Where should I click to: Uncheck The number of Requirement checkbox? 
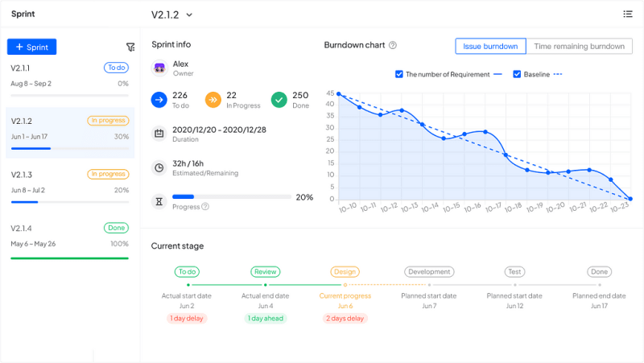click(398, 74)
